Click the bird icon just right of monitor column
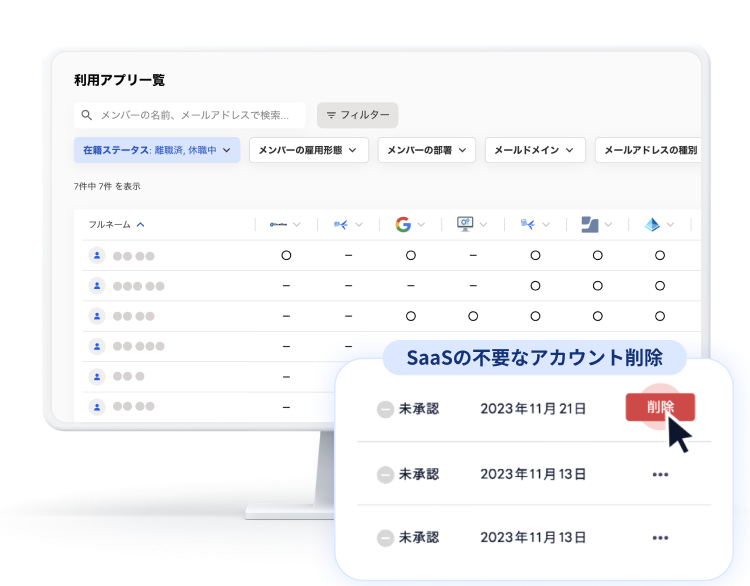750x586 pixels. 528,224
